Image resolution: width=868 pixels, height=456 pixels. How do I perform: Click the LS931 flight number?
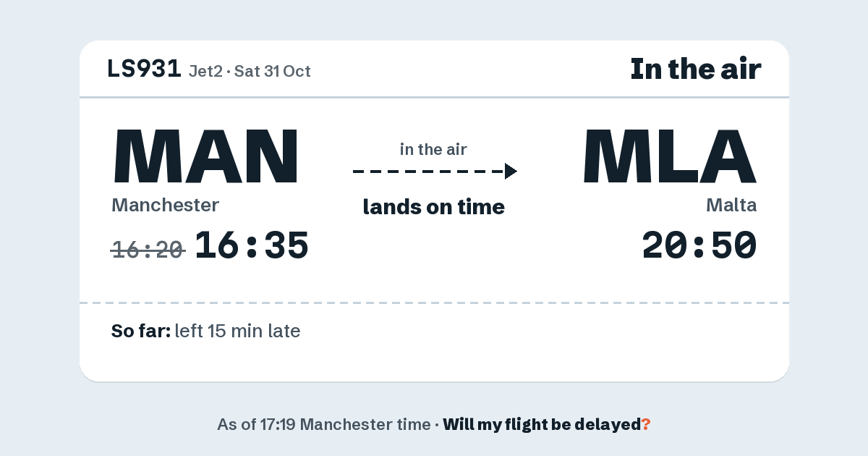144,69
